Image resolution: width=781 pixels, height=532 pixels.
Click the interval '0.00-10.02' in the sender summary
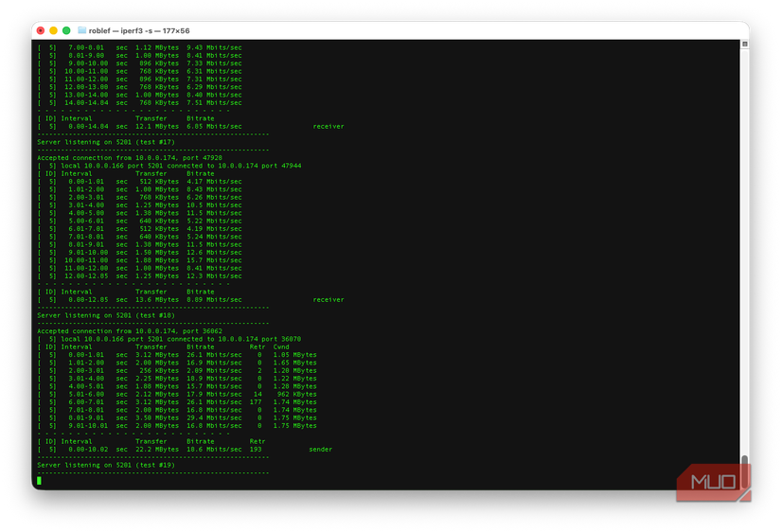tap(88, 450)
